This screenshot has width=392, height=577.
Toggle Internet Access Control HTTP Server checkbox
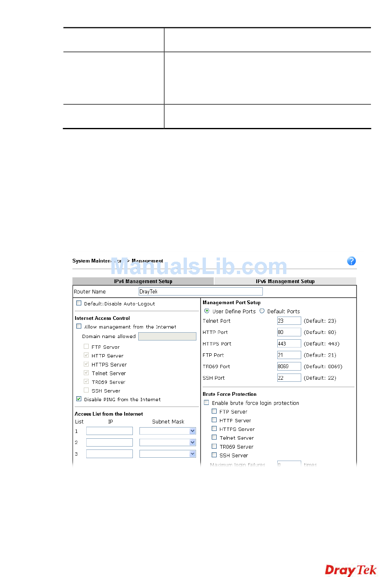(86, 355)
